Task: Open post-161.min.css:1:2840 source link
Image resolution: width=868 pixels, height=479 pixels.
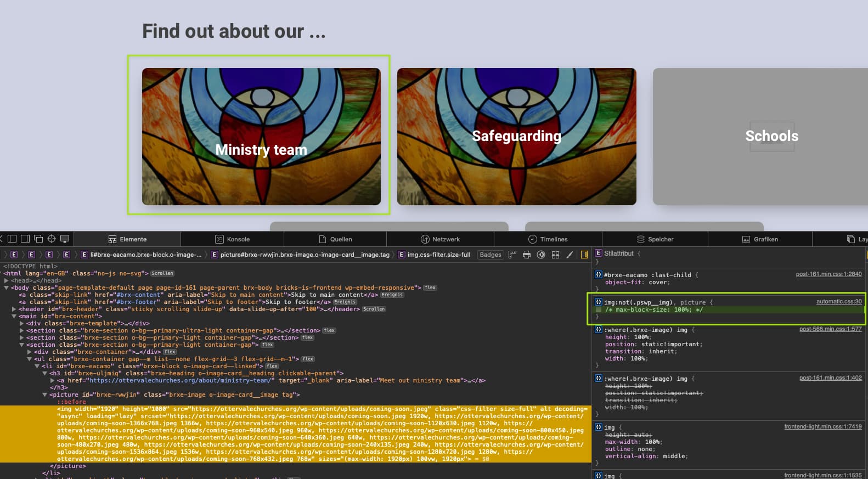Action: click(x=828, y=274)
